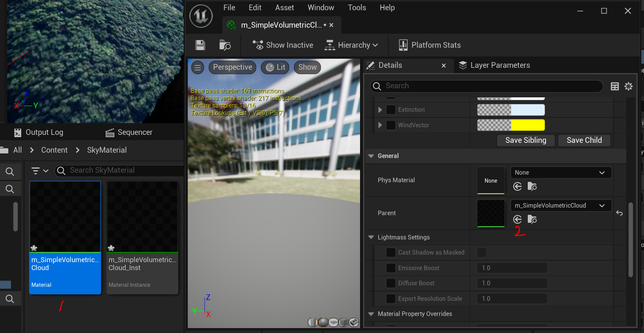Screen dimensions: 644x333
Task: Select the cube preview mesh icon
Action: pos(343,322)
